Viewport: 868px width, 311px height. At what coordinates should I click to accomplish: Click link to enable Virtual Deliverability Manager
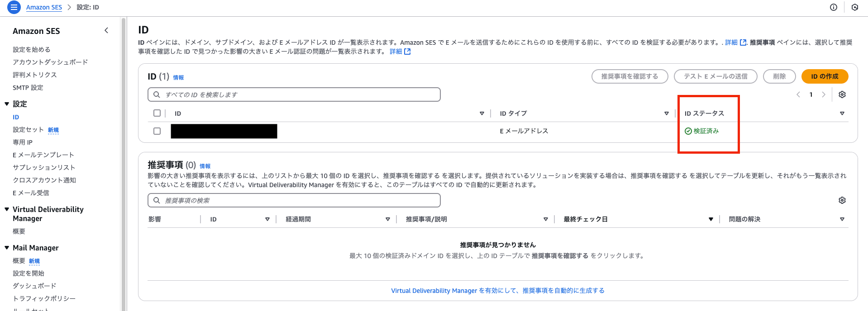(x=497, y=291)
